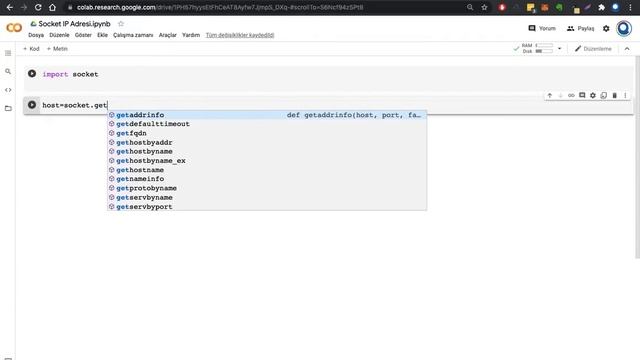Move cell down arrow

point(560,96)
